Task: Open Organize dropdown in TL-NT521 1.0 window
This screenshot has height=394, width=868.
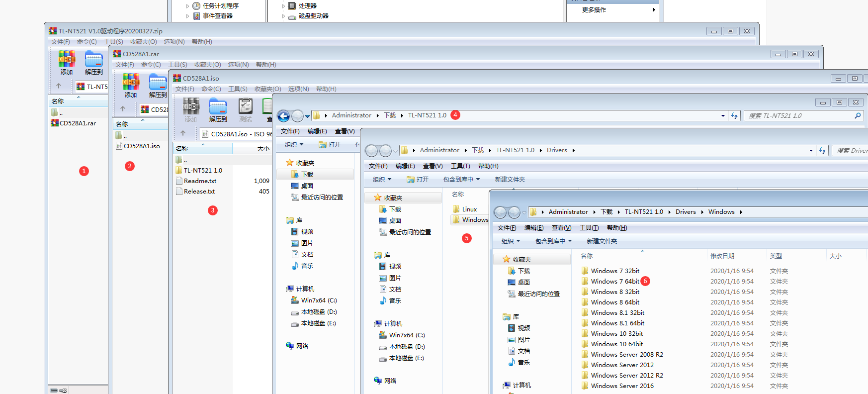Action: [294, 144]
